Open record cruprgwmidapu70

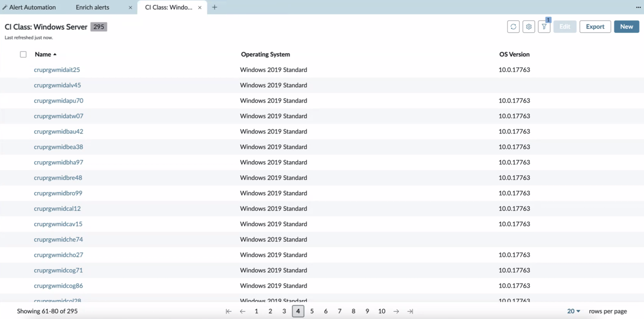(59, 101)
